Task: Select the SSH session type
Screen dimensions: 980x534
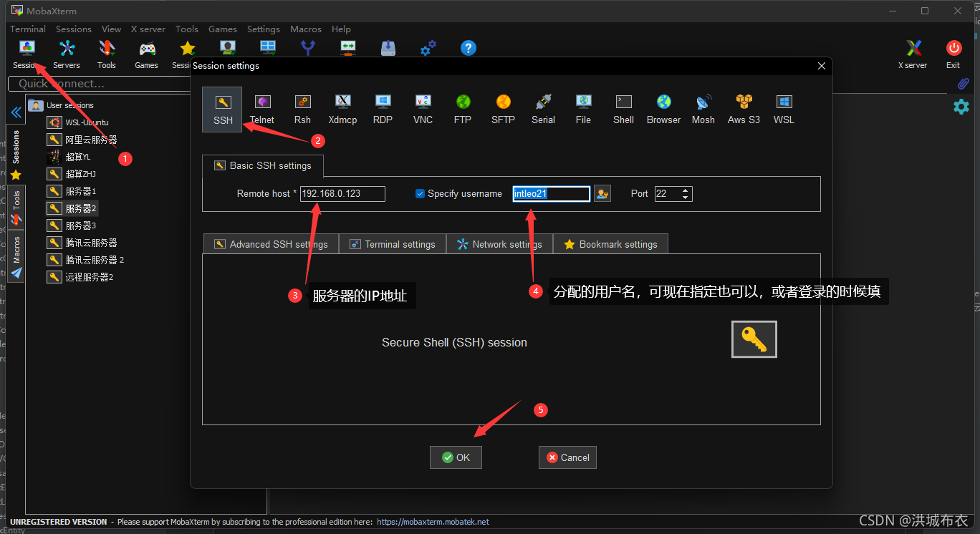Action: pyautogui.click(x=222, y=110)
